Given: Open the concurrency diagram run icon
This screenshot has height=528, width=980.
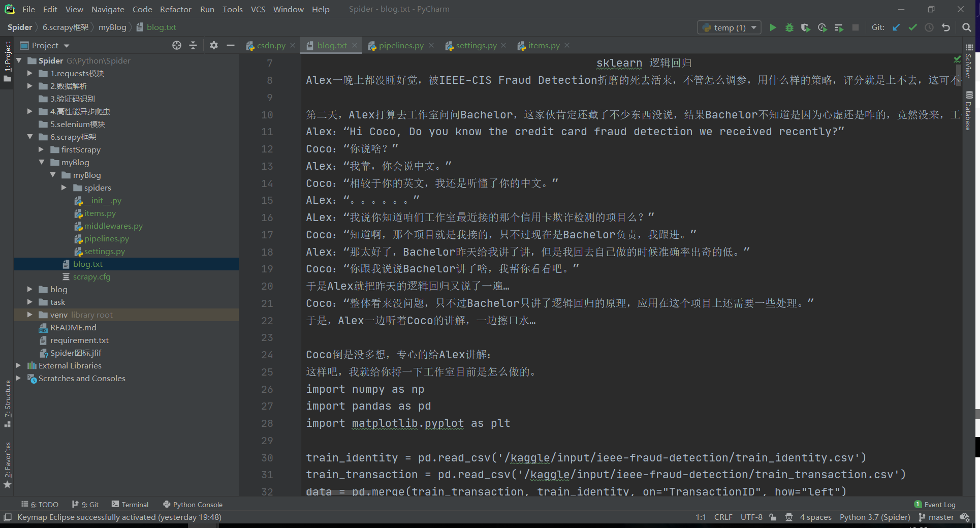Looking at the screenshot, I should [839, 27].
